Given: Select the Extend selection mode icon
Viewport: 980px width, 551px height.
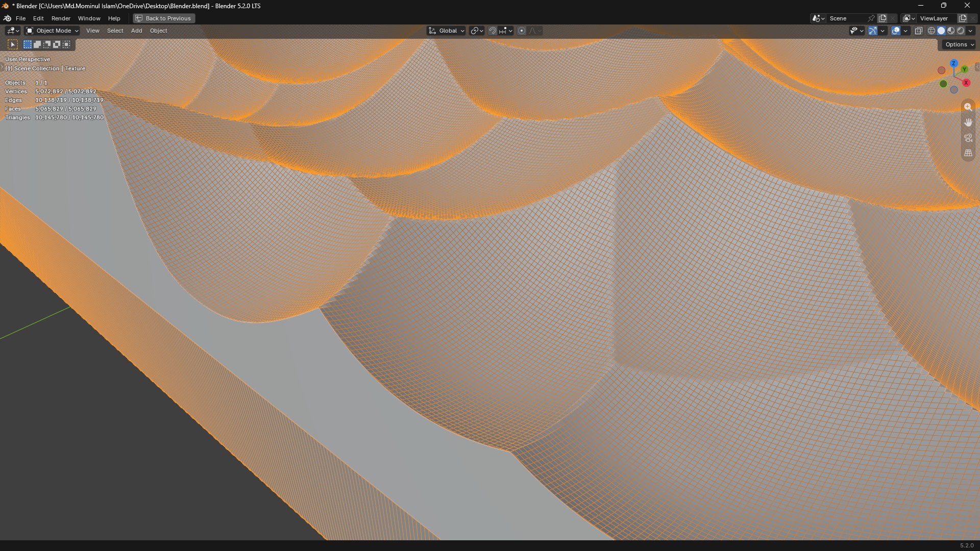Looking at the screenshot, I should 37,44.
